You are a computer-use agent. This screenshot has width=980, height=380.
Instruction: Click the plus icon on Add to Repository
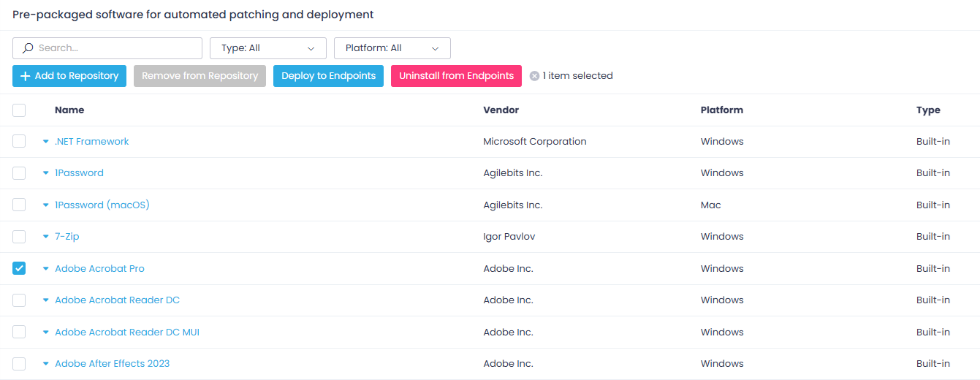pyautogui.click(x=26, y=76)
